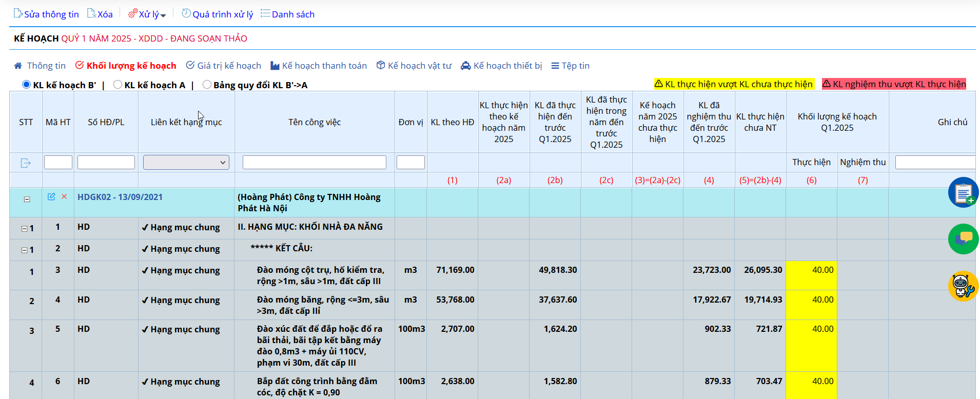Click the HDGK02 - 13/09/2021 contract link
The width and height of the screenshot is (980, 399).
tap(120, 197)
